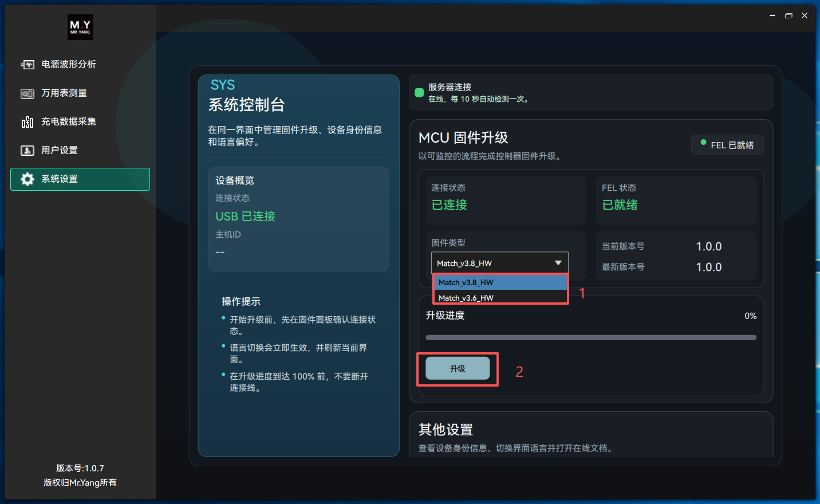Click the 当前版本号 label
Image resolution: width=820 pixels, height=504 pixels.
(623, 246)
